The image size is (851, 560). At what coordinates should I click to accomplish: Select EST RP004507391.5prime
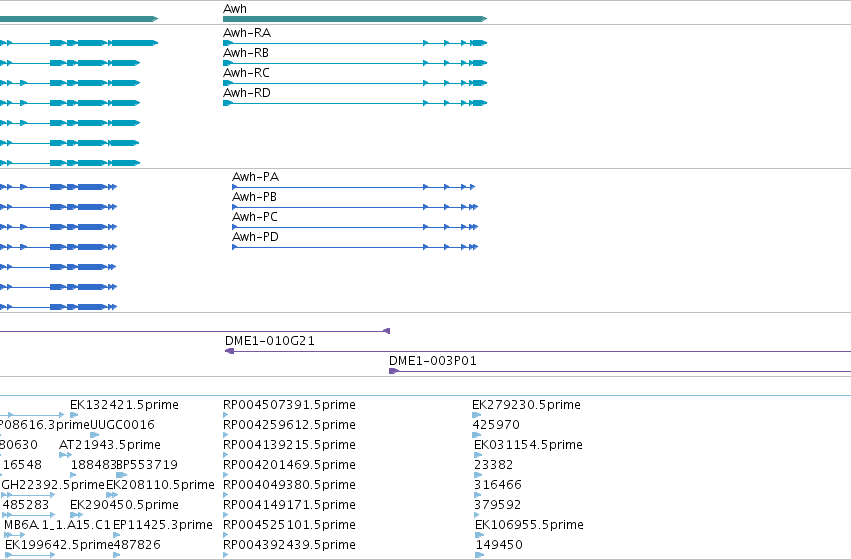click(289, 405)
